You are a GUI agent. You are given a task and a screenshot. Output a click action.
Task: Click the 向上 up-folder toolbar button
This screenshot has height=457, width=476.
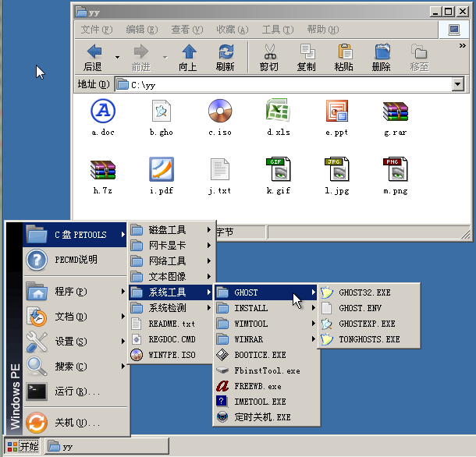[189, 57]
